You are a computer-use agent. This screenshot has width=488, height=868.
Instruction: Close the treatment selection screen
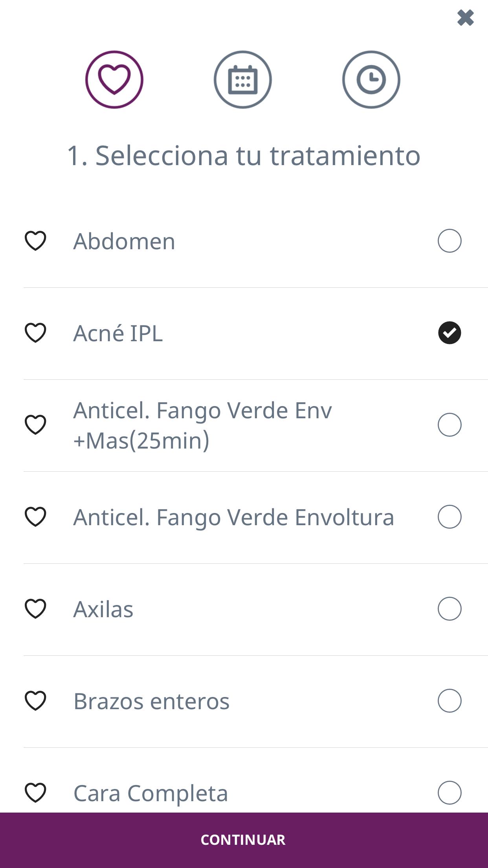click(x=466, y=18)
